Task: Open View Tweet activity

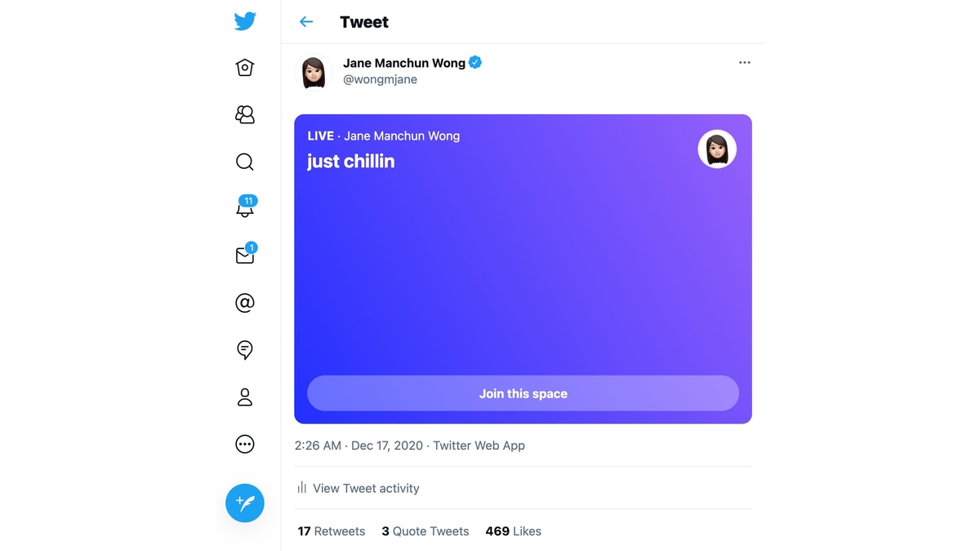Action: click(x=365, y=487)
